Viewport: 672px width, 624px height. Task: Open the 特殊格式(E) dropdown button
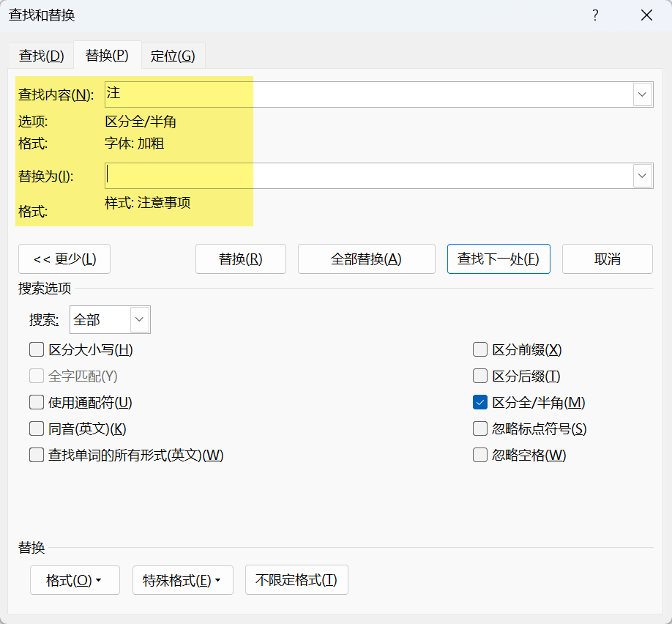(x=183, y=580)
